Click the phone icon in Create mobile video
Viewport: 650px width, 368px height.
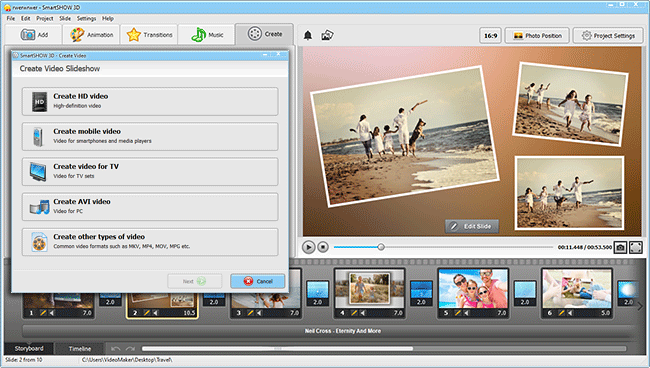pos(38,137)
